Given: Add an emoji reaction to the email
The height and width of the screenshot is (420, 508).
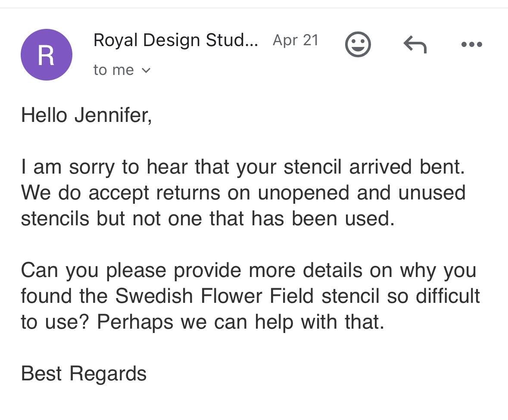Looking at the screenshot, I should 358,44.
